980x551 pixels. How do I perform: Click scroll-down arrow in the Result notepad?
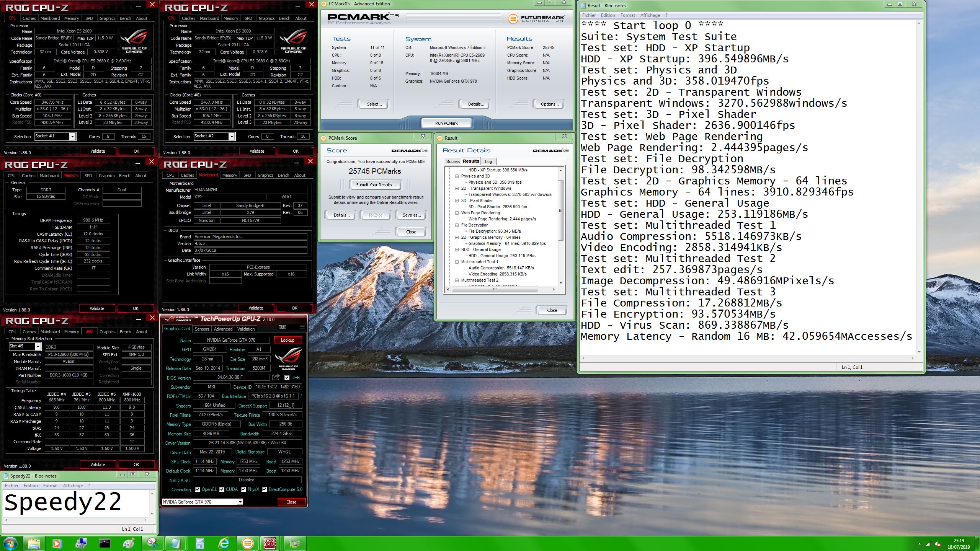(x=919, y=352)
